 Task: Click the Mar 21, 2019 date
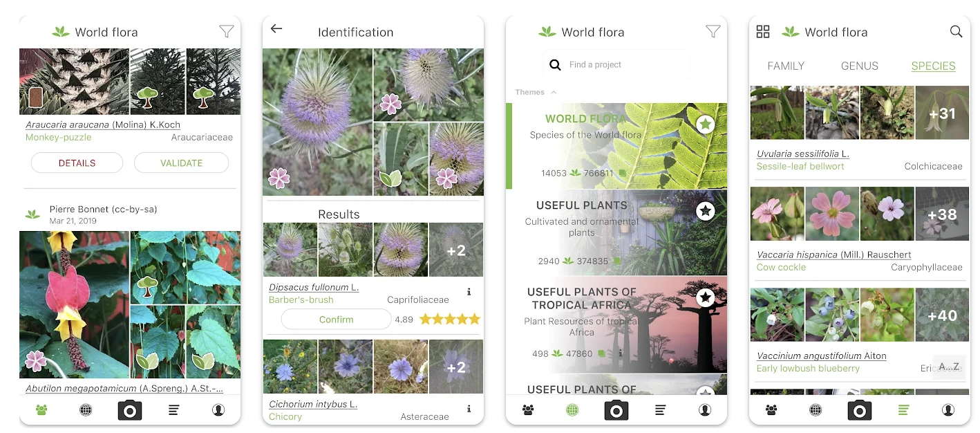[x=73, y=221]
